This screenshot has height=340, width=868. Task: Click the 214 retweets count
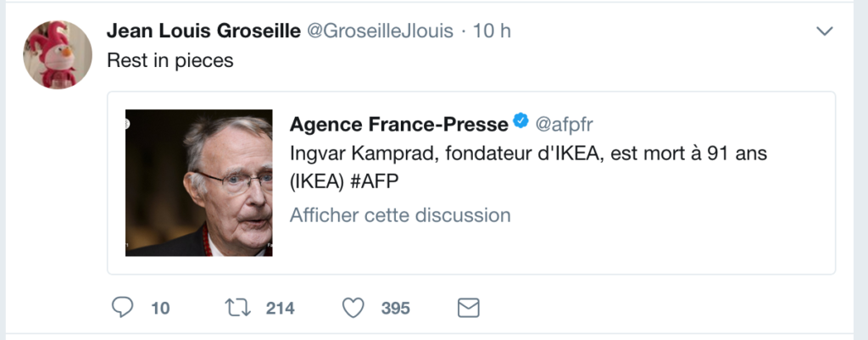click(x=280, y=308)
